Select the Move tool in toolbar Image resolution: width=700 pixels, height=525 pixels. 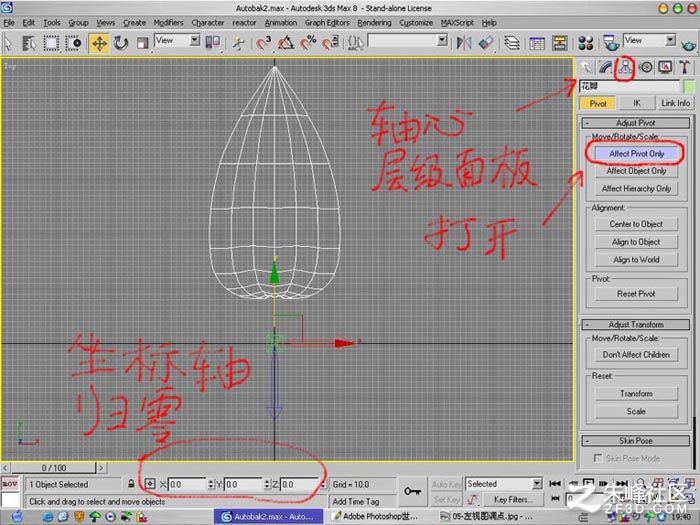pyautogui.click(x=99, y=43)
